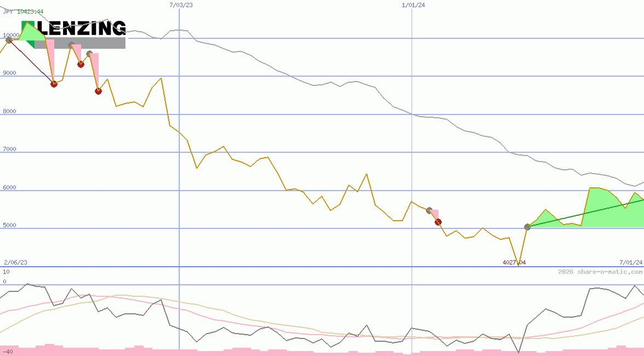Click the gray marker just after the 1/01/24 line
Screen dimensions: 644x356
tap(429, 210)
